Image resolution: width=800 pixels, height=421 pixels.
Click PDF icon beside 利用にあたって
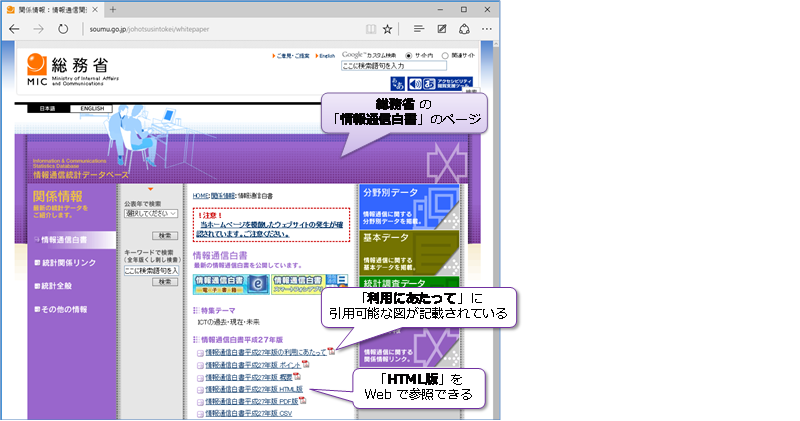(332, 351)
